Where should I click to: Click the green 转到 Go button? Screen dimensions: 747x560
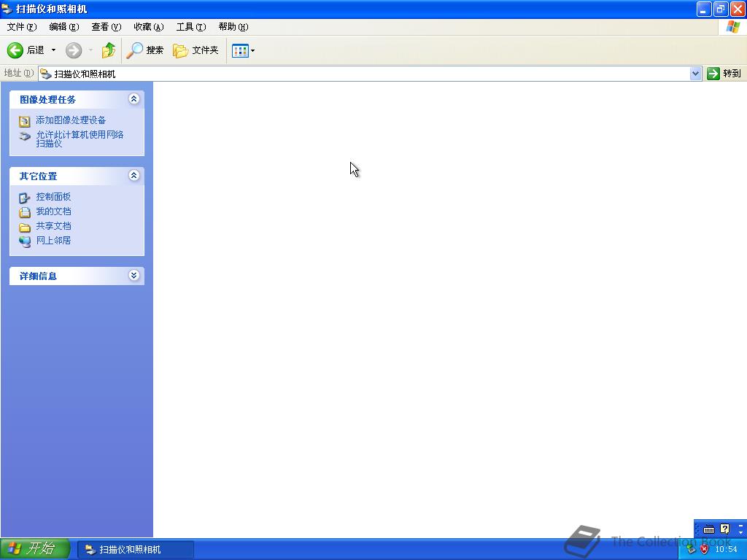click(x=724, y=74)
